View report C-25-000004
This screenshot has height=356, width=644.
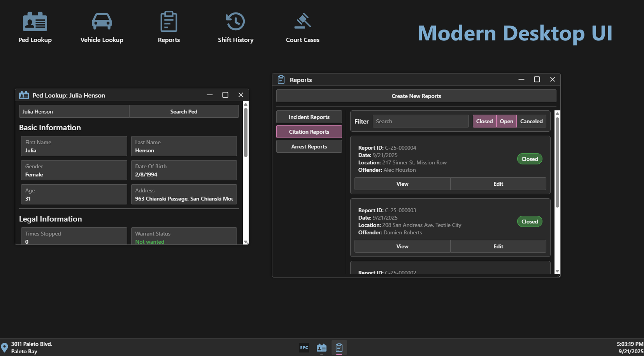tap(402, 184)
